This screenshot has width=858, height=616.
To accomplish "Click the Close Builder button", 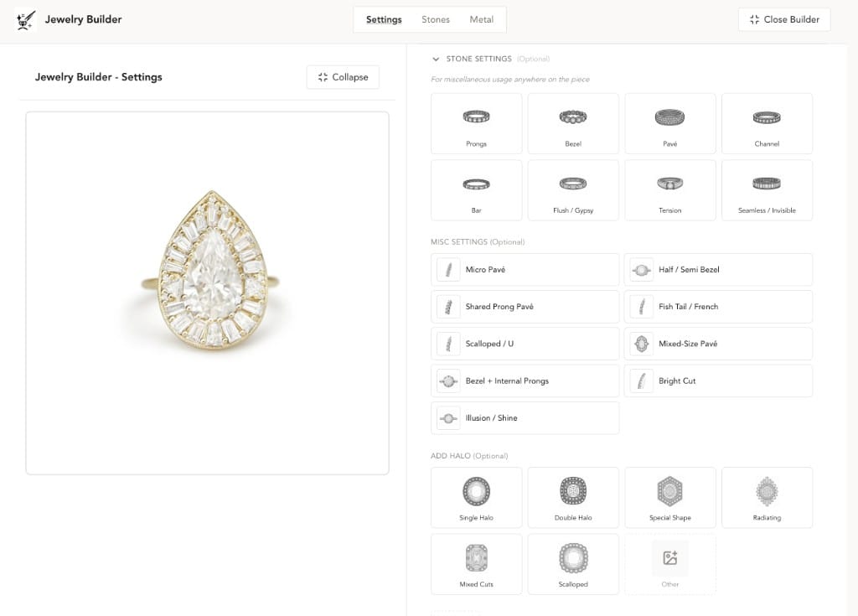I will point(784,20).
